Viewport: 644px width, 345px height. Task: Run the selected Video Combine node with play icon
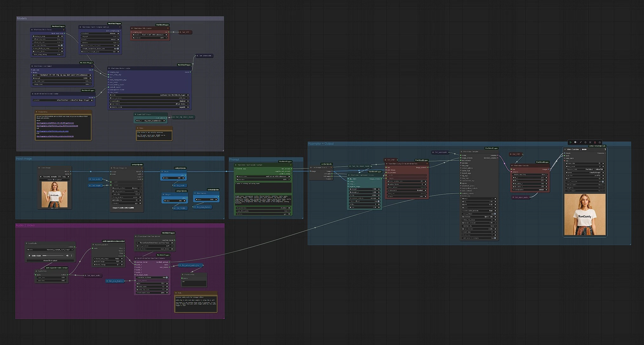pos(570,142)
